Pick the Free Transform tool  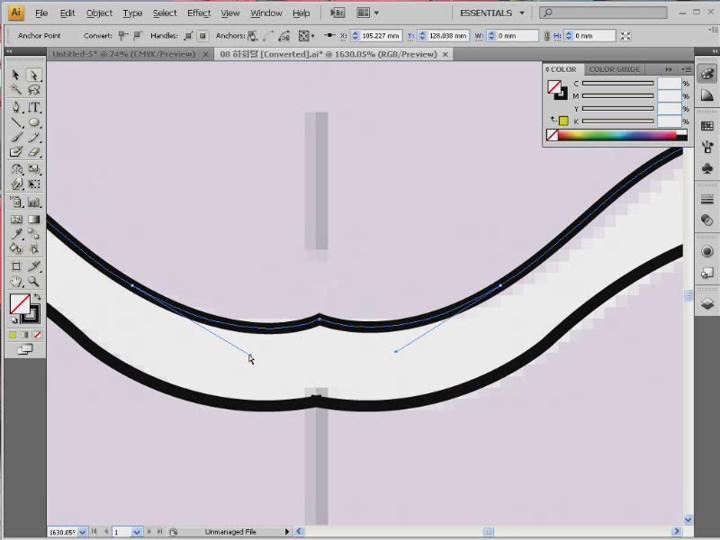[33, 184]
